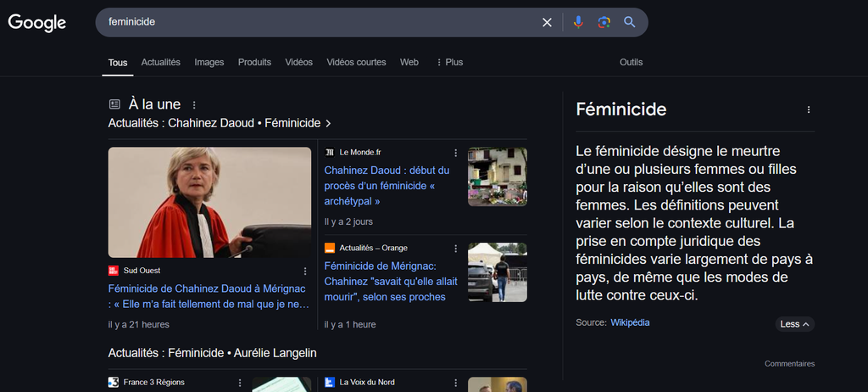
Task: Open options menu next to À la une
Action: coord(194,105)
